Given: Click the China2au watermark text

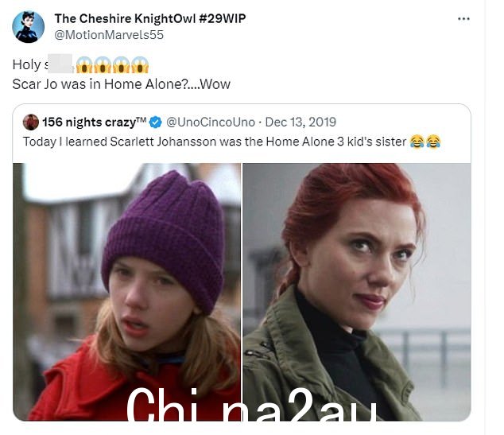Looking at the screenshot, I should [x=251, y=404].
